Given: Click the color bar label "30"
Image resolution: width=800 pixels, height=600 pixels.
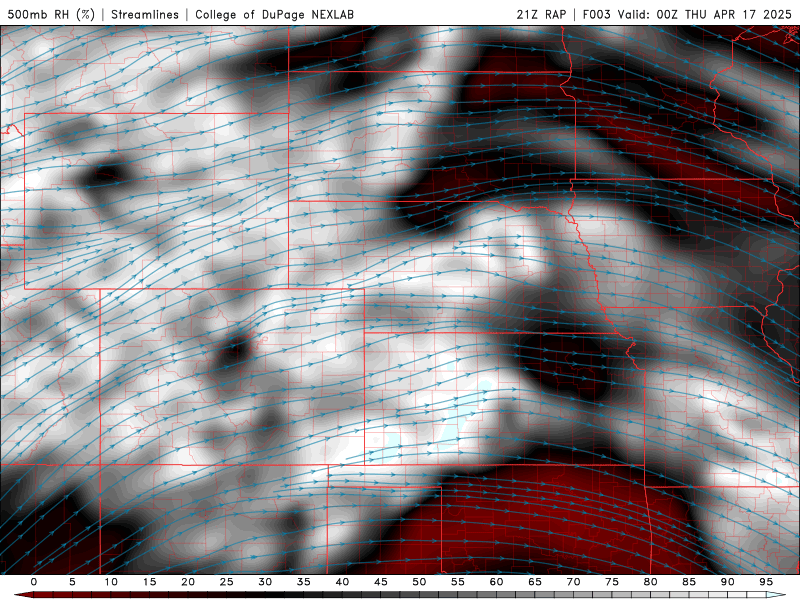Looking at the screenshot, I should [x=265, y=582].
